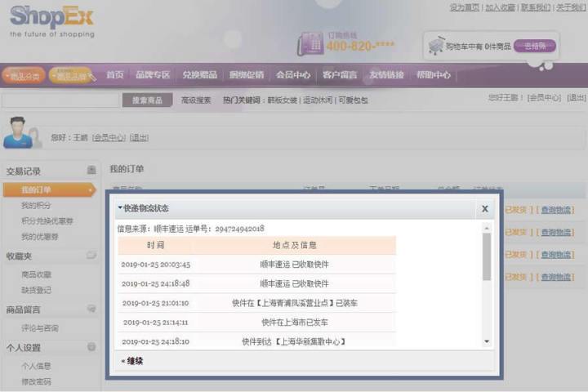Click the 继续 link in popup
The width and height of the screenshot is (588, 392).
(x=132, y=360)
